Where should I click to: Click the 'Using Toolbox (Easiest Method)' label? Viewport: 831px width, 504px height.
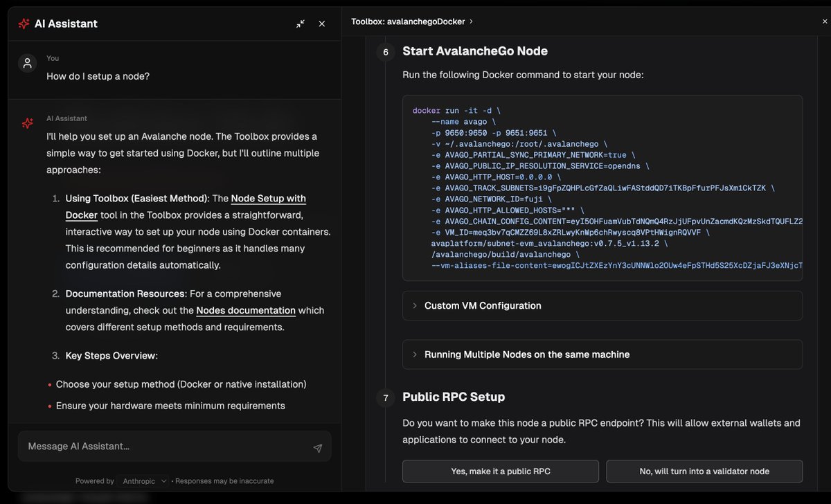137,199
